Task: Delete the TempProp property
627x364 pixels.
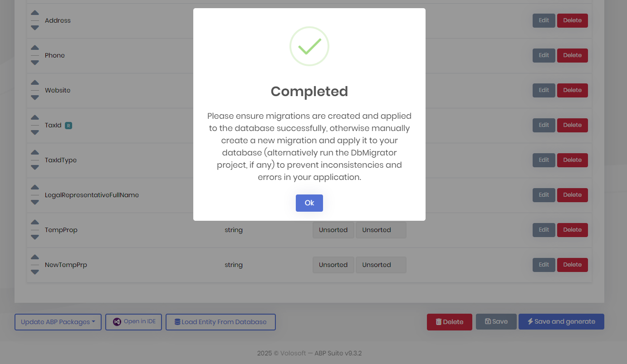Action: [572, 230]
